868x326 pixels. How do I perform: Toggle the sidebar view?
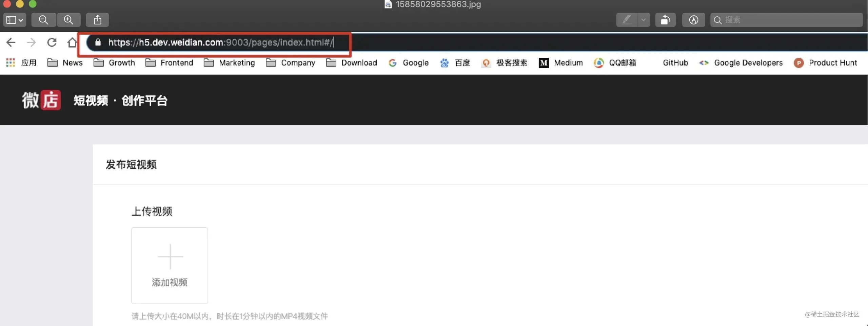11,20
